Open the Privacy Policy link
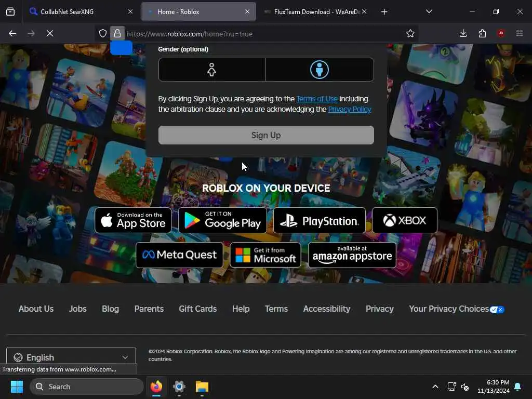 [350, 109]
